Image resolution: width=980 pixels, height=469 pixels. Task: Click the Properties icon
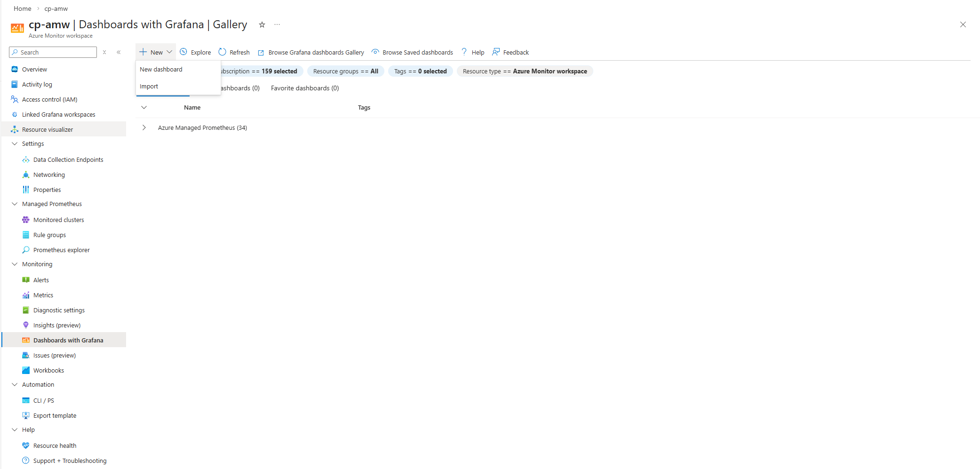[26, 190]
